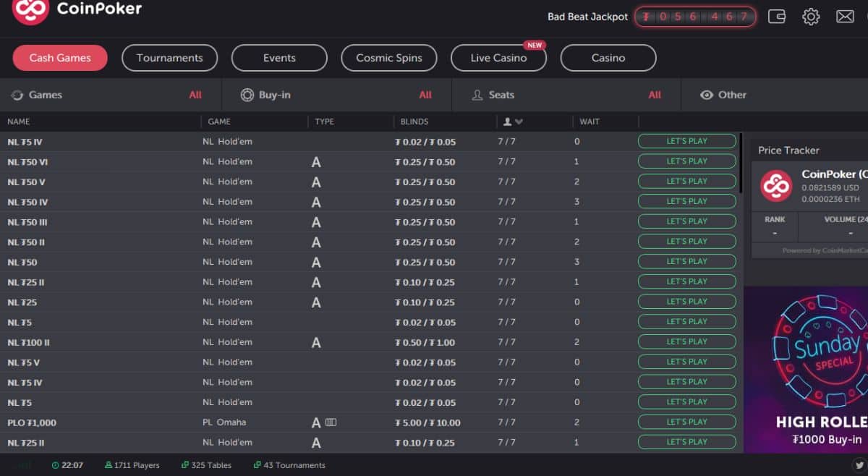Screen dimensions: 868x476
Task: Select the NL ₮50 II table name
Action: click(26, 242)
